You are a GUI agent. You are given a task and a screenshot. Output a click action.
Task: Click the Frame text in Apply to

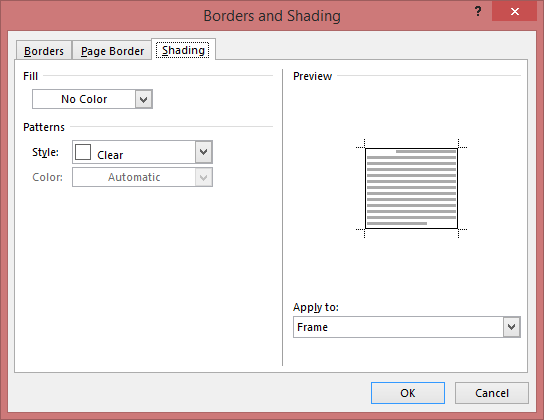[x=312, y=327]
